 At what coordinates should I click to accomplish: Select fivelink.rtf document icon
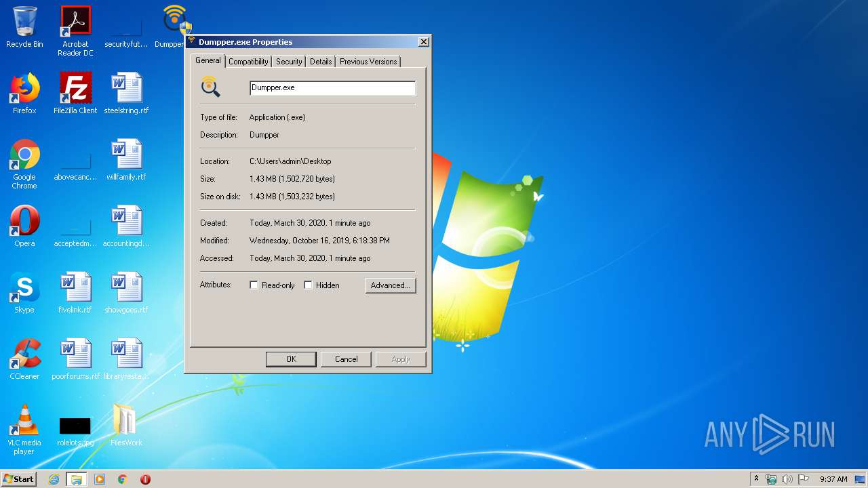pos(75,293)
